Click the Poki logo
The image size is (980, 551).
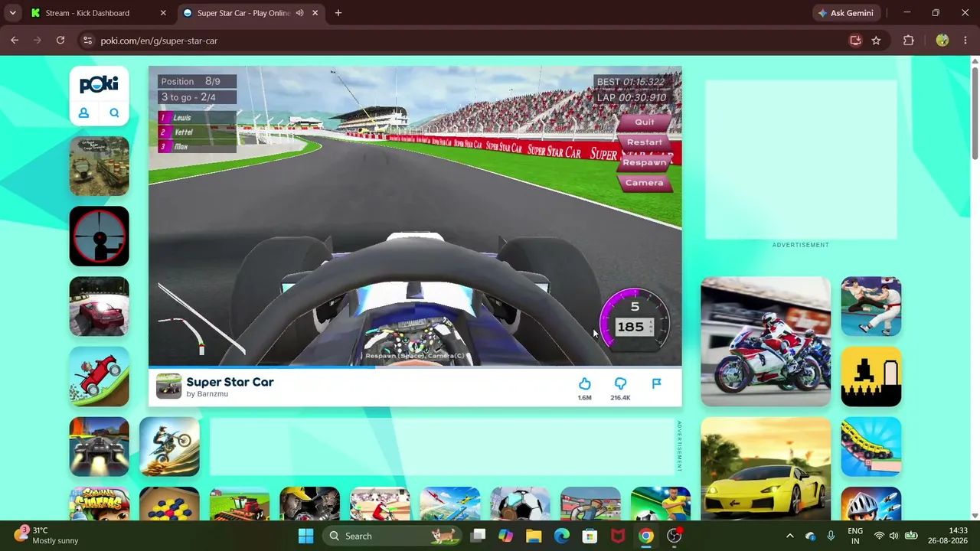[99, 83]
